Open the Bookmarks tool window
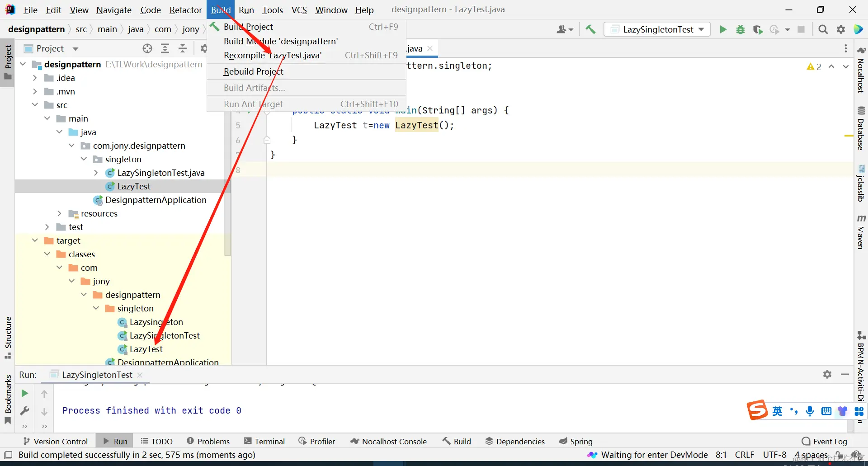The width and height of the screenshot is (868, 466). coord(8,399)
